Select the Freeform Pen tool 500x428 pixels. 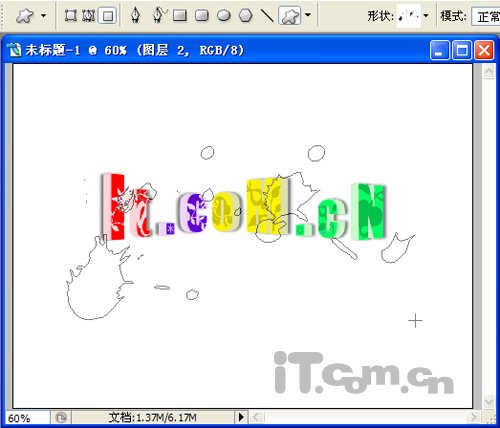[x=159, y=15]
